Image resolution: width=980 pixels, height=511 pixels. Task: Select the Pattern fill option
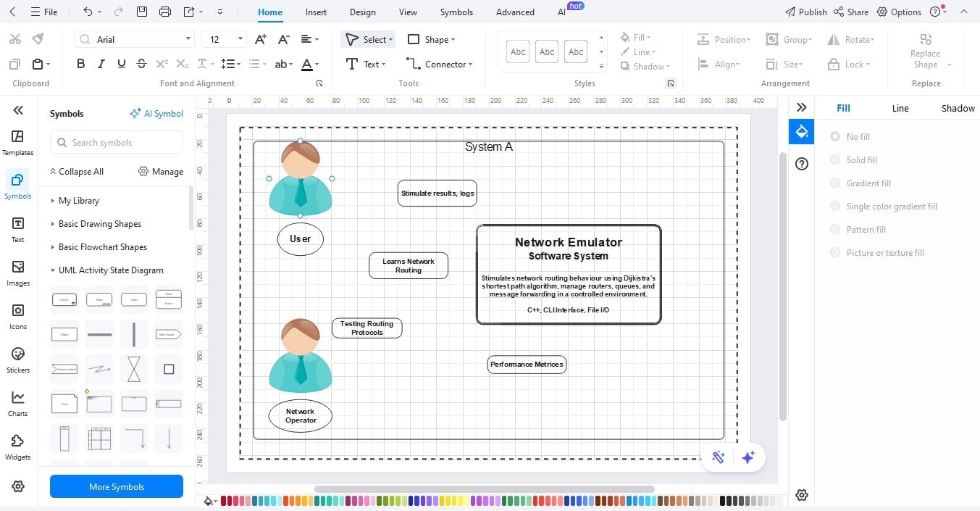coord(858,229)
